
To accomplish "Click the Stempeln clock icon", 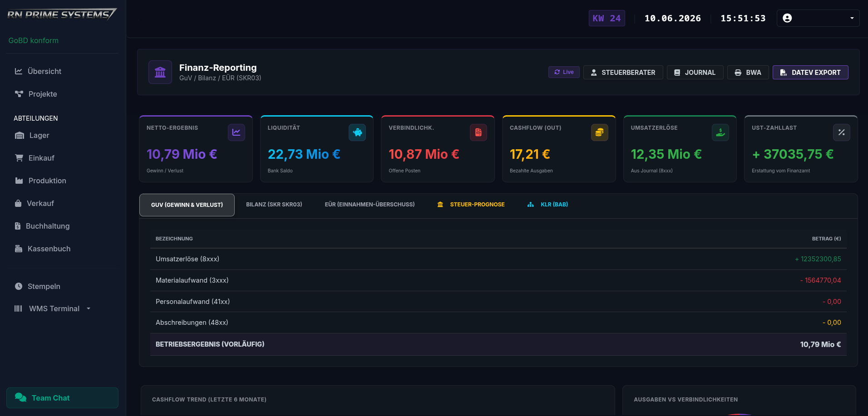I will (19, 286).
